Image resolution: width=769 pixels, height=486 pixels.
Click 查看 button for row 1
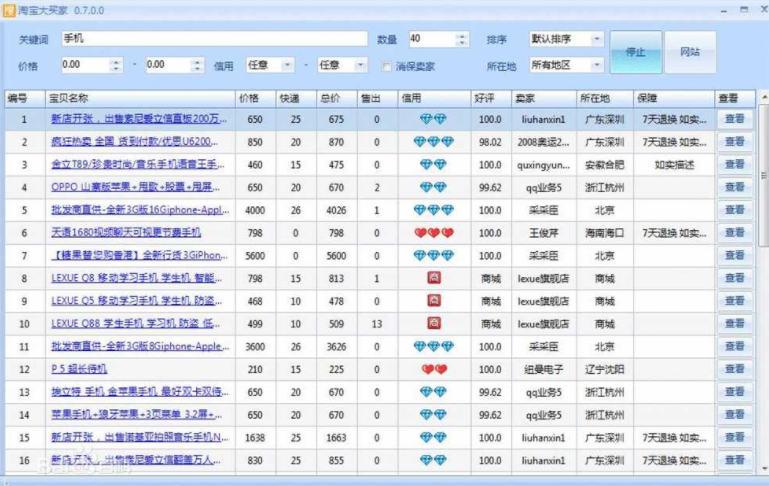coord(735,119)
